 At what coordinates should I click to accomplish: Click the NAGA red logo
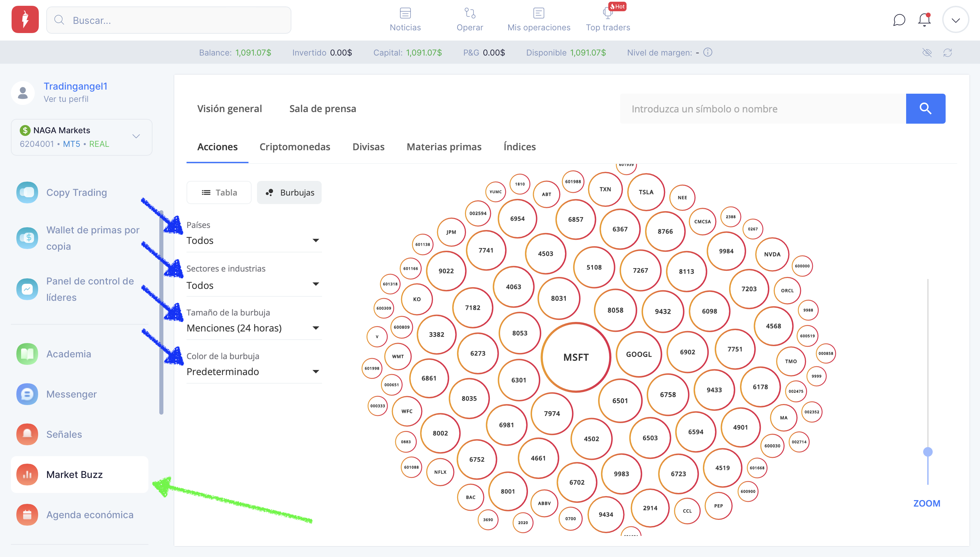(25, 19)
